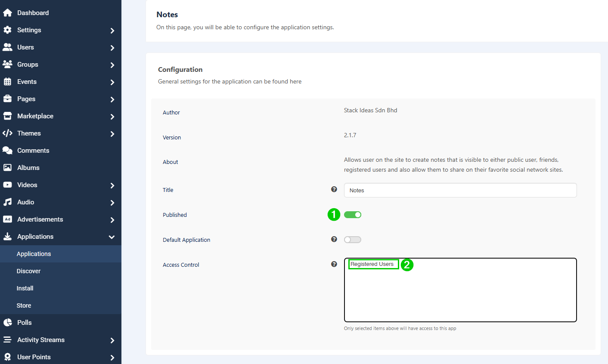Expand the Activity Streams section

click(112, 340)
